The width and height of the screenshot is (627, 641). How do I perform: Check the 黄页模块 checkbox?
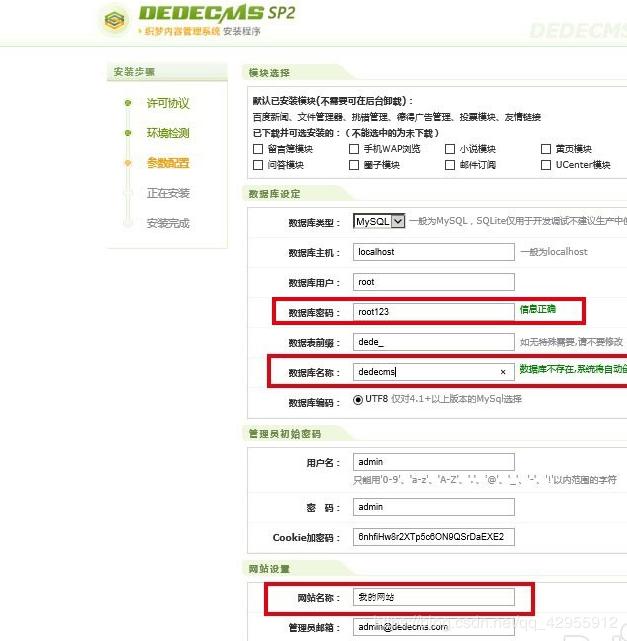(x=546, y=149)
